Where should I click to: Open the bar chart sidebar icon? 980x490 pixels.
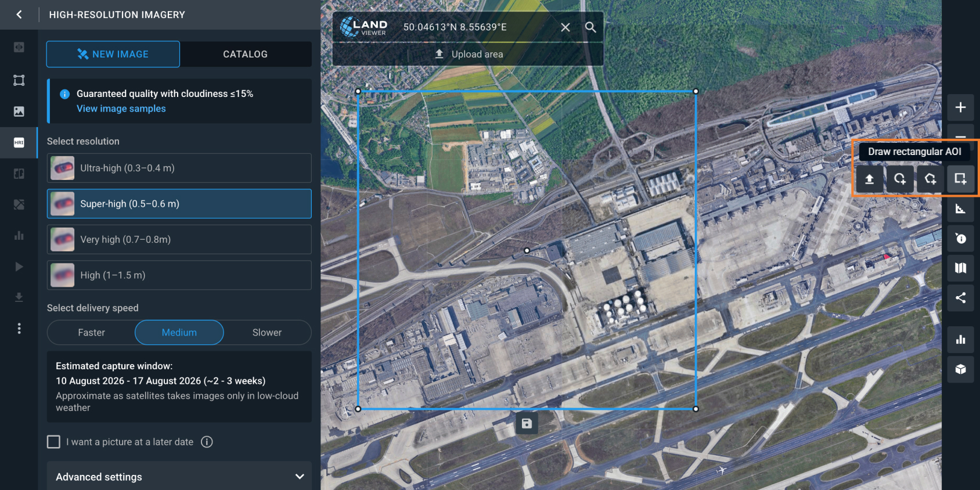pyautogui.click(x=19, y=235)
